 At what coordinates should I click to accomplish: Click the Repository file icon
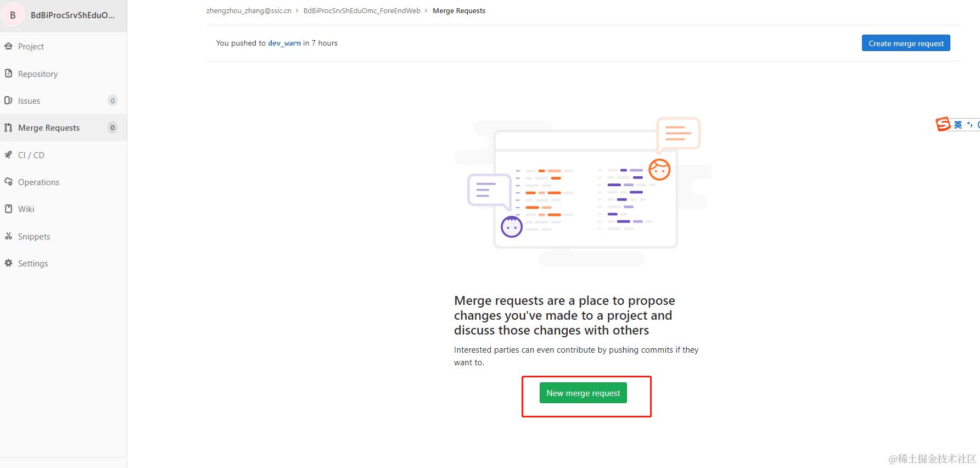[8, 73]
